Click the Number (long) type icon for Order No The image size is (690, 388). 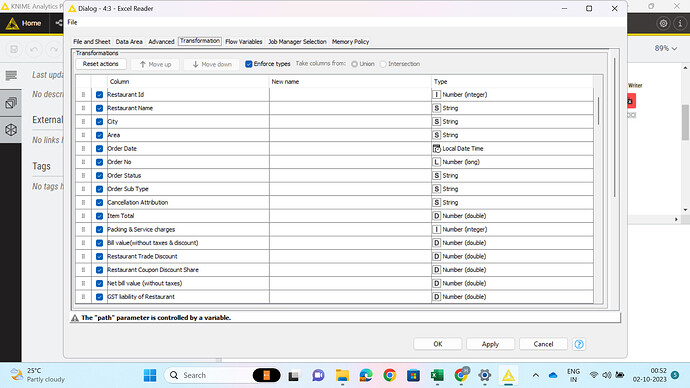tap(437, 162)
